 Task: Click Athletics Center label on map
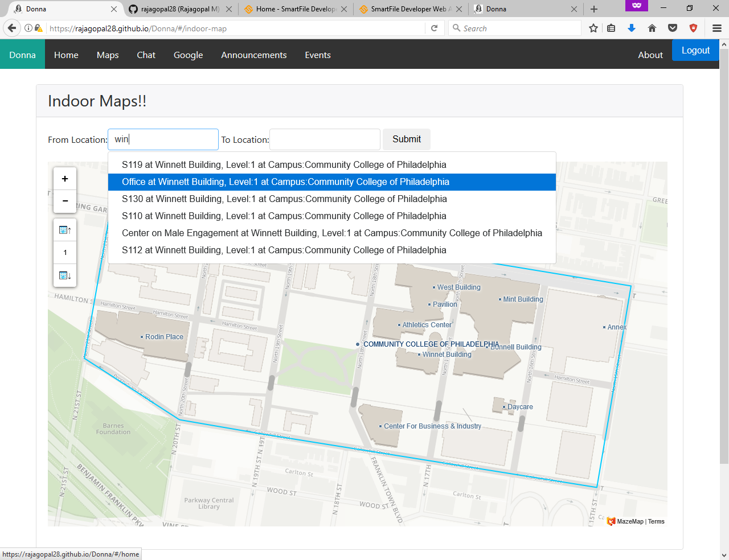point(427,325)
